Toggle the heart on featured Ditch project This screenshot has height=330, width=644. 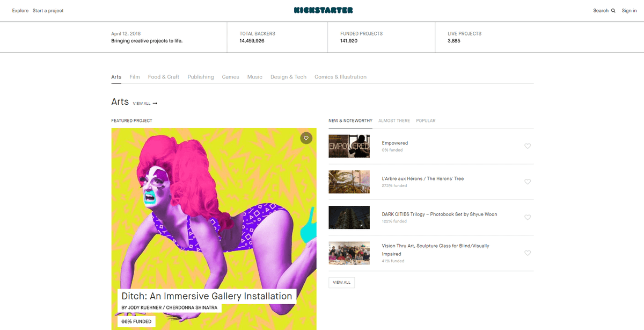pos(306,138)
